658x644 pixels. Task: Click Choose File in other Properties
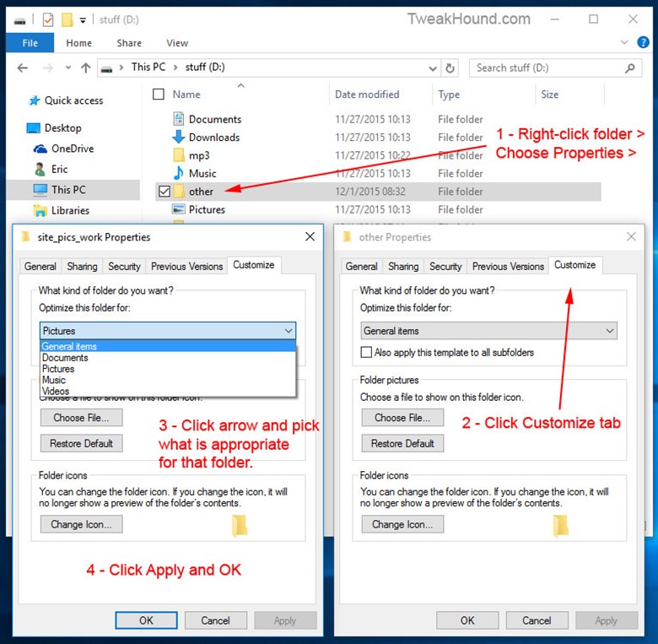pyautogui.click(x=402, y=418)
